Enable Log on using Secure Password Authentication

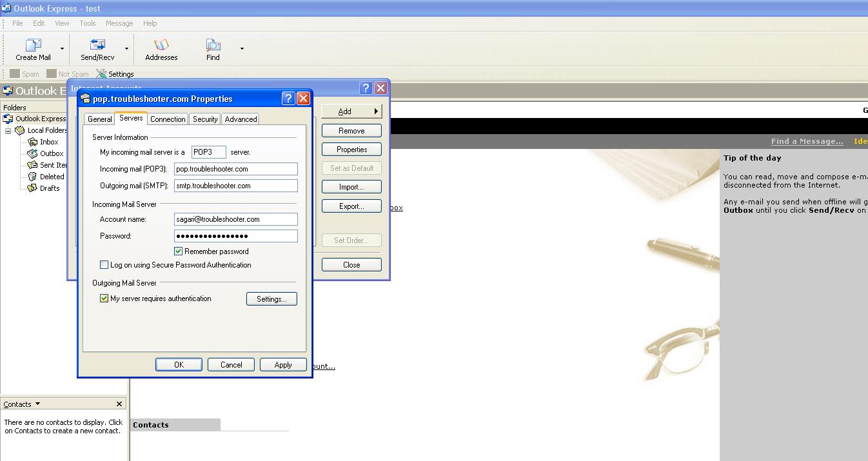click(104, 265)
